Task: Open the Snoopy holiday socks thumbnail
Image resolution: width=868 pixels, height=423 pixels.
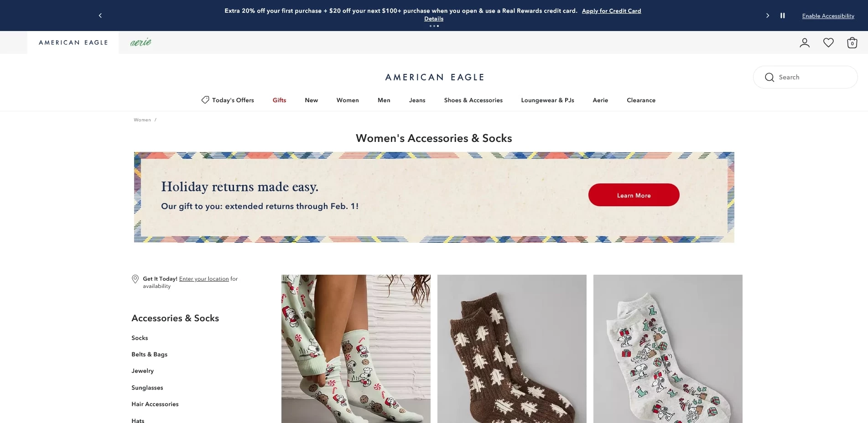Action: tap(667, 349)
